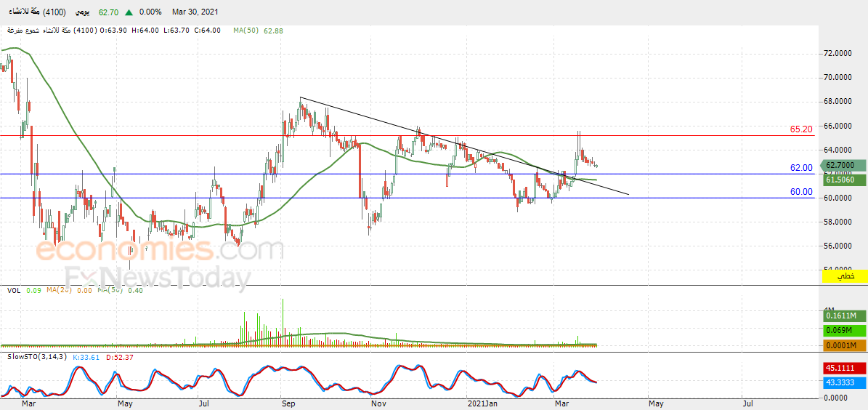Image resolution: width=868 pixels, height=410 pixels.
Task: Click the 0.00% change value
Action: 150,12
